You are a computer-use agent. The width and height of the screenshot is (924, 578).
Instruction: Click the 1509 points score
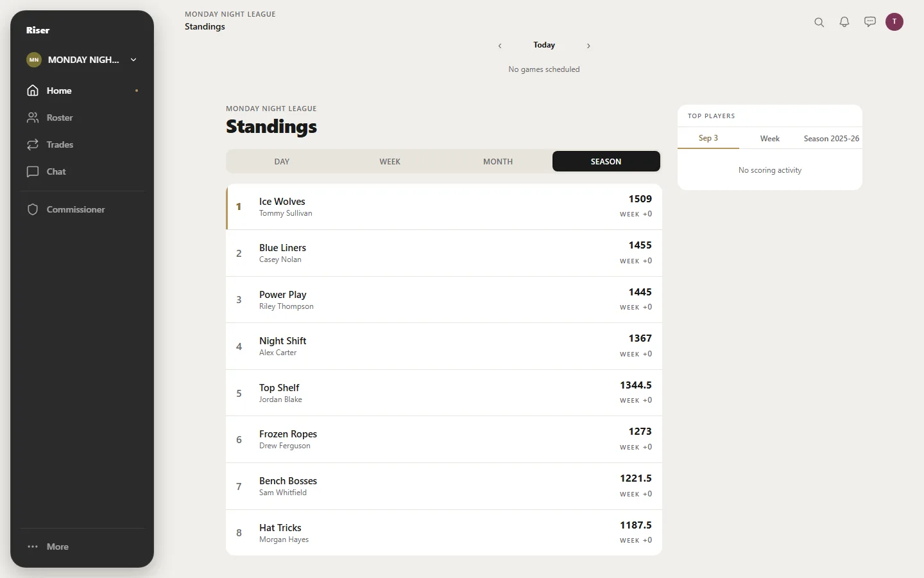(x=640, y=199)
